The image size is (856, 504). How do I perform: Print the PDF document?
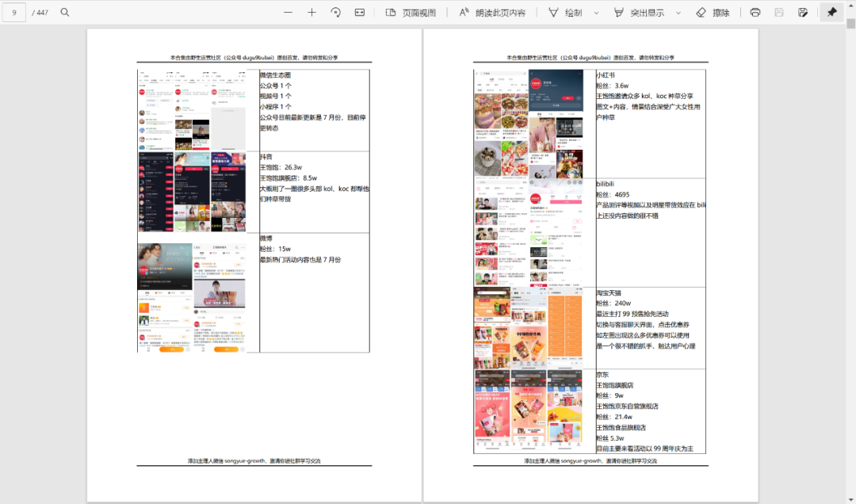[755, 12]
